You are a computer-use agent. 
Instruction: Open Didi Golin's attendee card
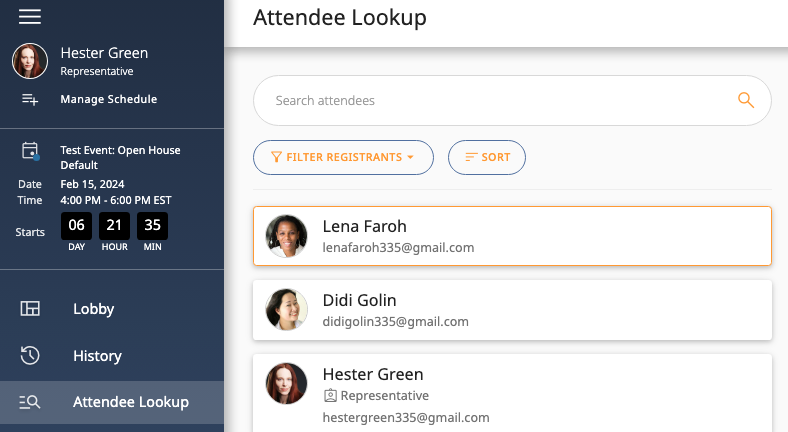pos(512,310)
